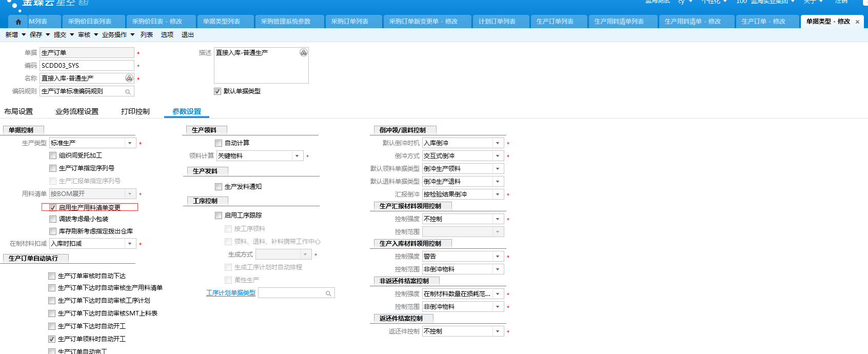Expand the 新增 arrow in toolbar
Screen dimensions: 868x354
[24, 35]
